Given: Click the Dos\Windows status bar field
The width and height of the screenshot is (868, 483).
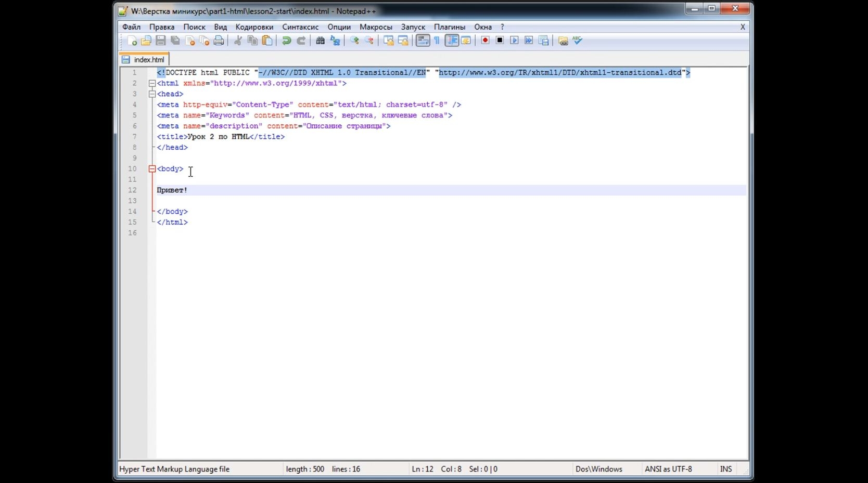Looking at the screenshot, I should point(599,469).
